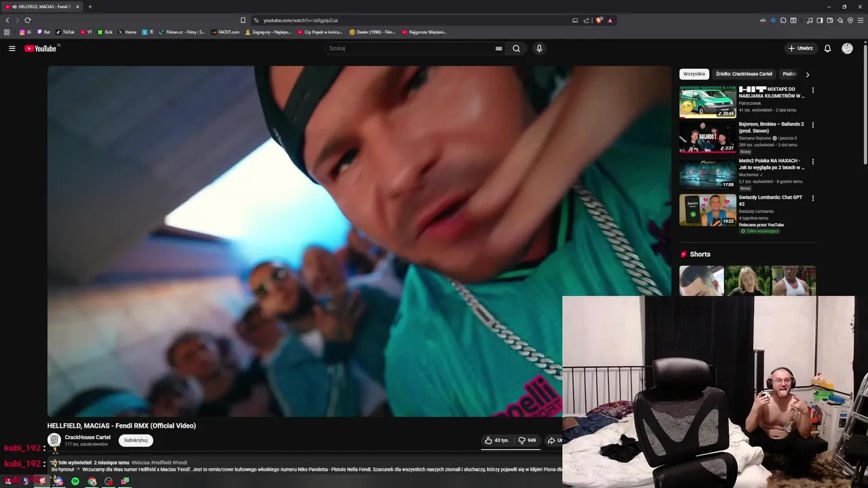
Task: Open options menu for MIXTAPE video
Action: pyautogui.click(x=813, y=90)
